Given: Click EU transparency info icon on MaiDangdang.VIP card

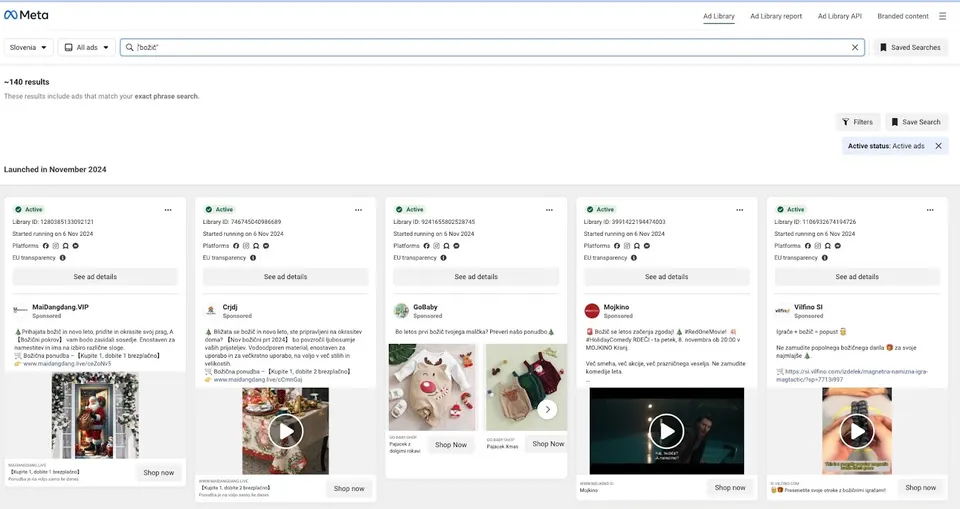Looking at the screenshot, I should [62, 258].
